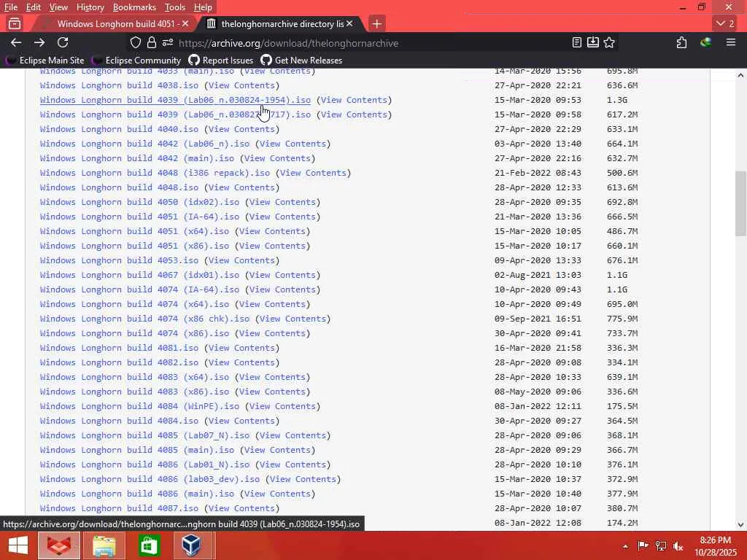
Task: Click the page scrollbar up arrow
Action: click(x=740, y=75)
